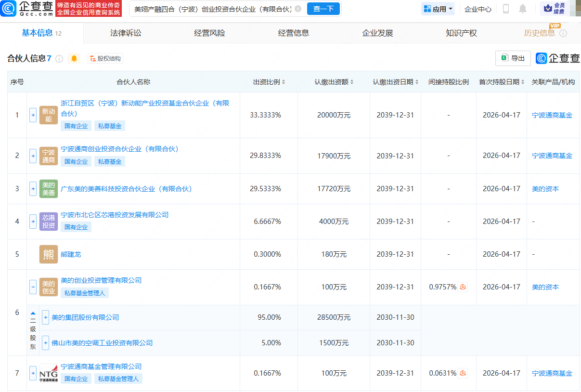Switch to 法律诉讼 tab
This screenshot has width=581, height=392.
pos(126,33)
